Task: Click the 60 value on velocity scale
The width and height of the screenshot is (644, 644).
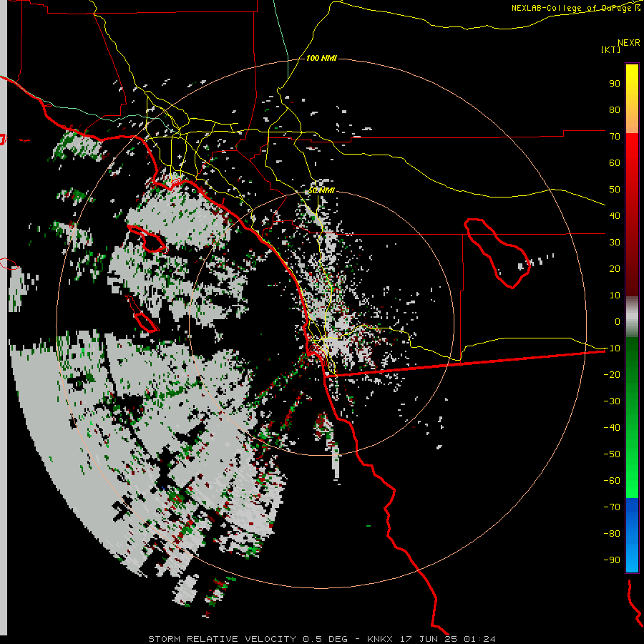Action: tap(615, 162)
